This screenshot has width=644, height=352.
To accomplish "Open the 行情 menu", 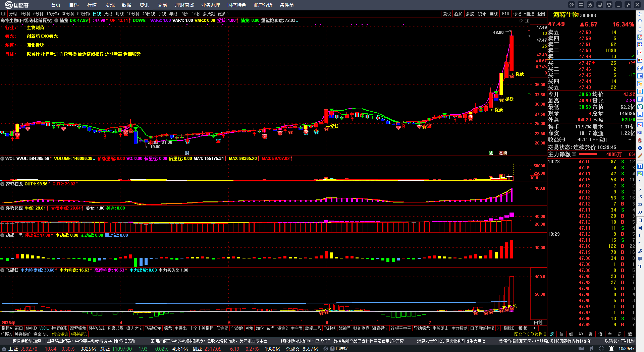I will (92, 5).
